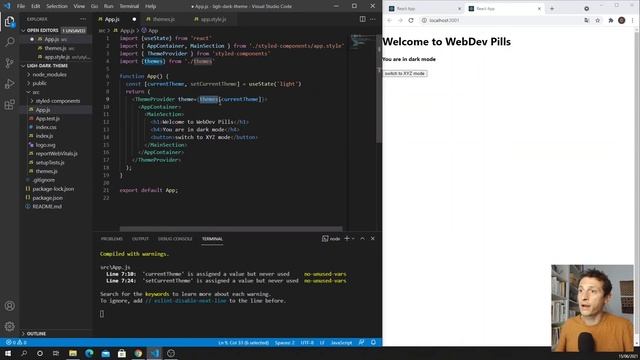
Task: Open the Selection menu
Action: 57,6
